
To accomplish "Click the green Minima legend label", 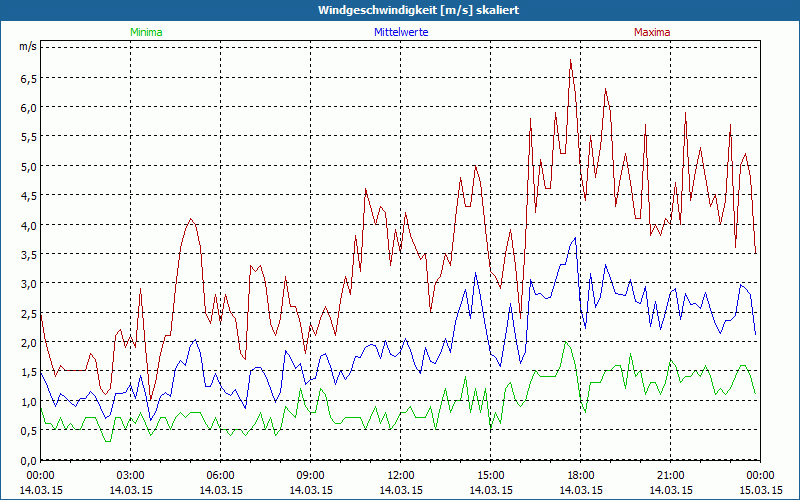I will pos(145,32).
